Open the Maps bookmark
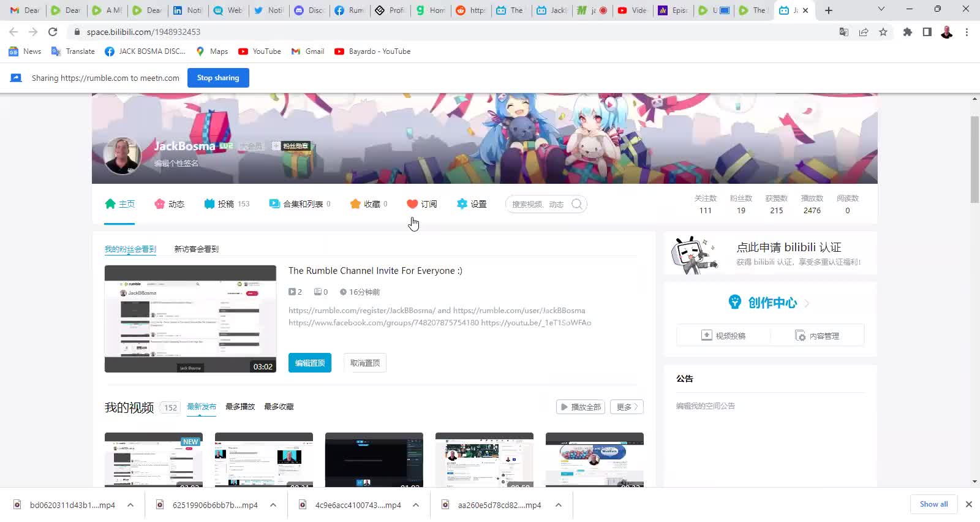 (212, 51)
